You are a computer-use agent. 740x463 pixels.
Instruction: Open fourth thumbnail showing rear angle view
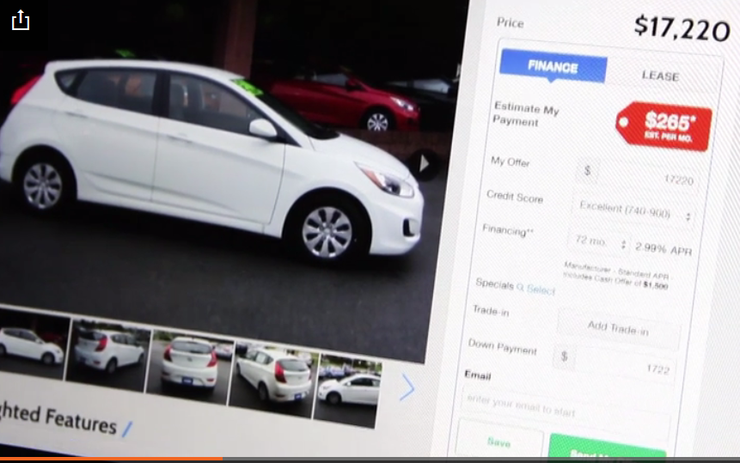click(x=273, y=380)
